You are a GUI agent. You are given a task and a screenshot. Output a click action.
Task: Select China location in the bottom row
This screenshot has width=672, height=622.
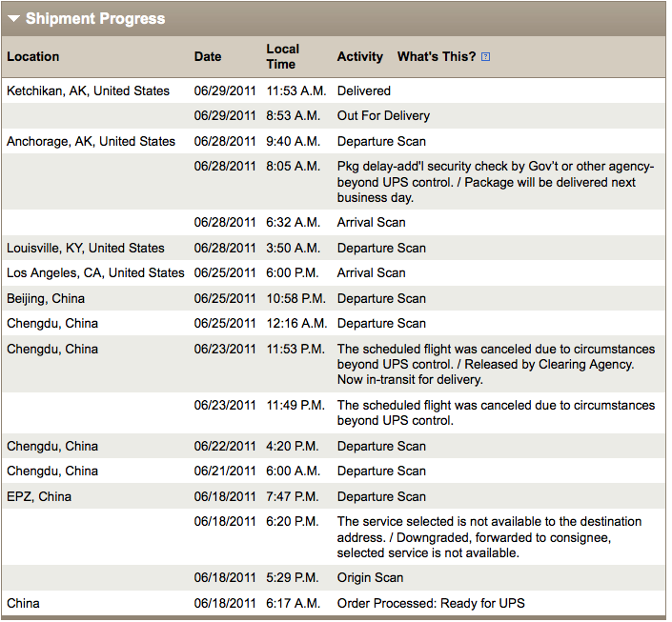[23, 604]
